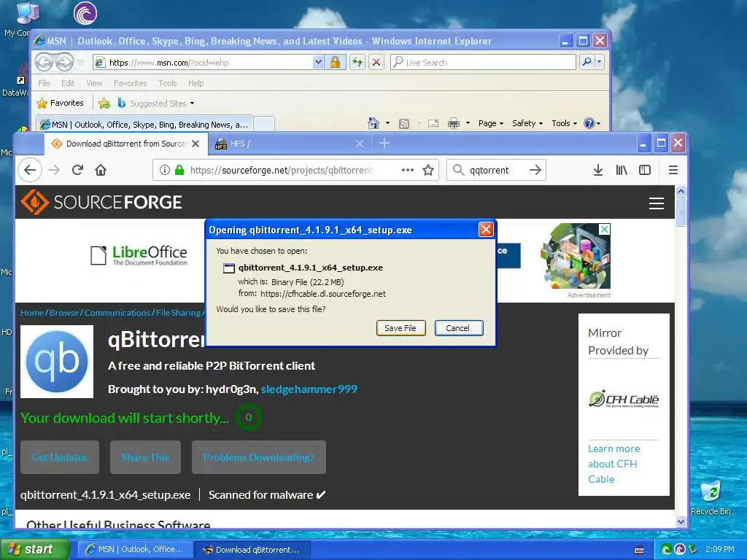Open the Tools dropdown in IE command bar
This screenshot has height=560, width=747.
coord(565,123)
